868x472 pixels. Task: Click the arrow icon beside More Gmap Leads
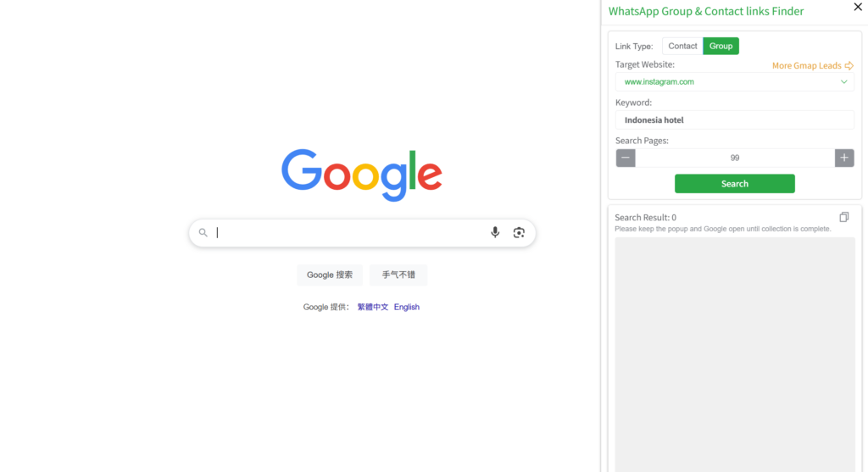(x=849, y=65)
